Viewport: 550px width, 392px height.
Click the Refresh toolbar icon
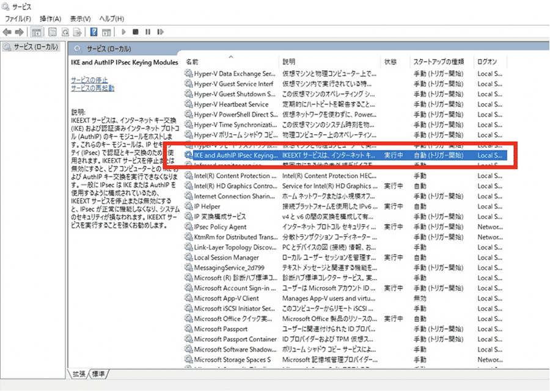pos(65,32)
